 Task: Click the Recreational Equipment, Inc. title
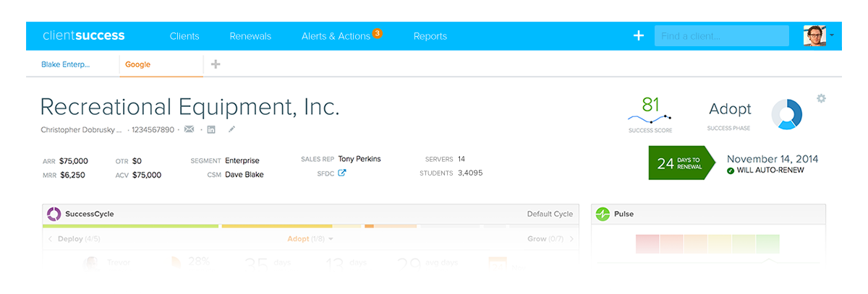[x=190, y=107]
